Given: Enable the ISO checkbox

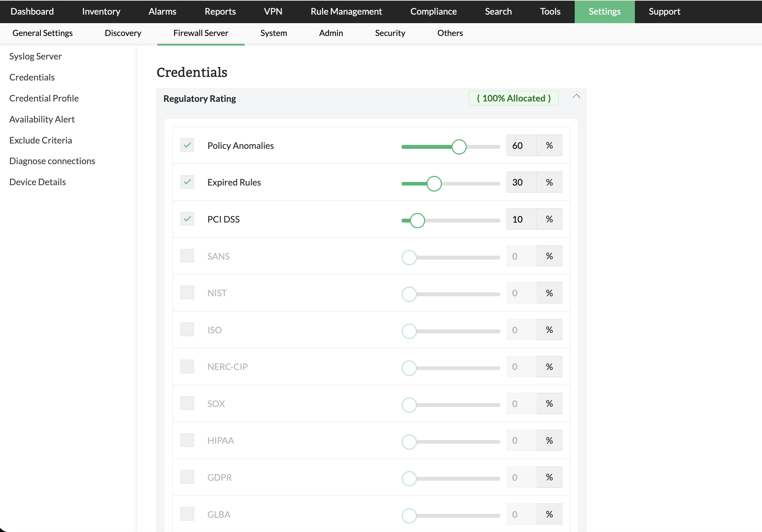Looking at the screenshot, I should pos(187,330).
